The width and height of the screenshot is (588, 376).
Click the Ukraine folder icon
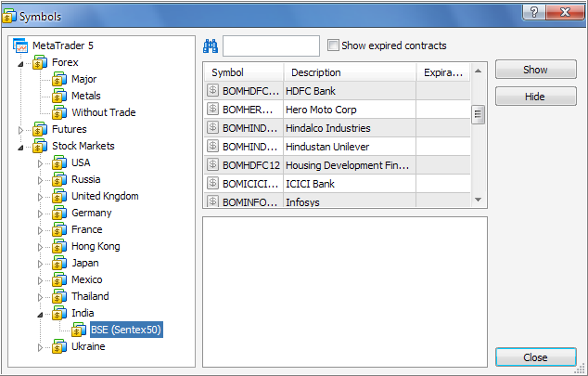coord(59,346)
